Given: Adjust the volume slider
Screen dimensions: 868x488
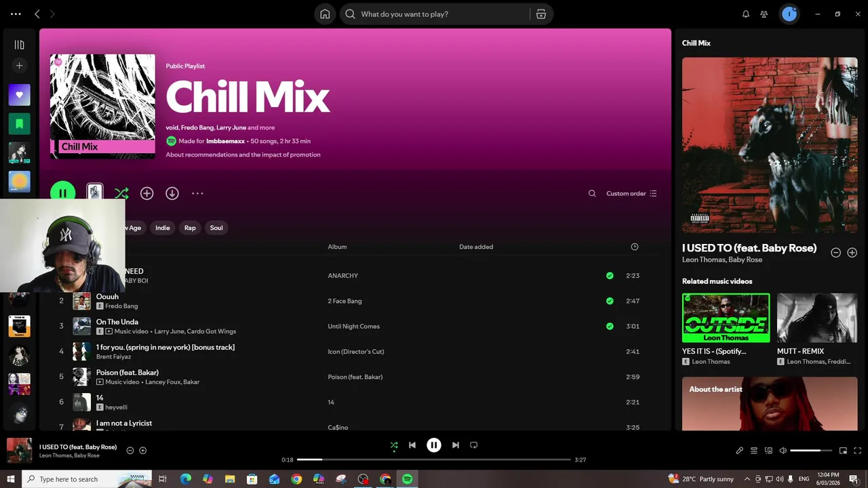Looking at the screenshot, I should 810,451.
